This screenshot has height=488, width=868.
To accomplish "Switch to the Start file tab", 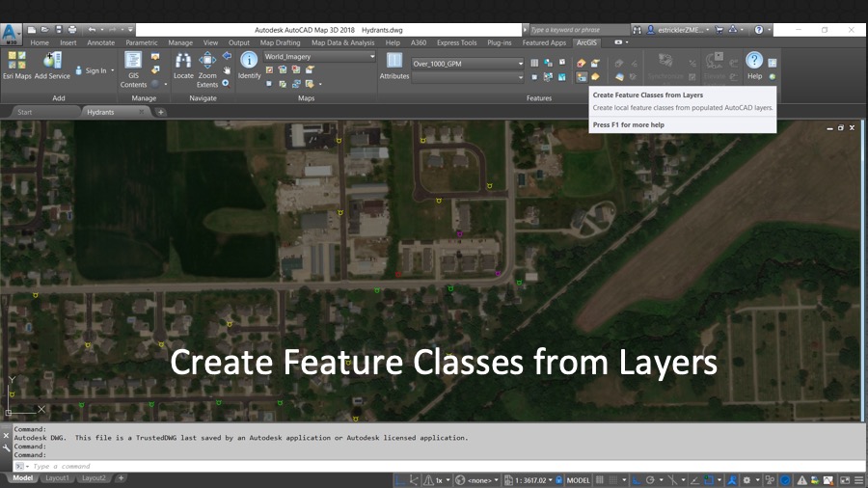I will [x=24, y=112].
